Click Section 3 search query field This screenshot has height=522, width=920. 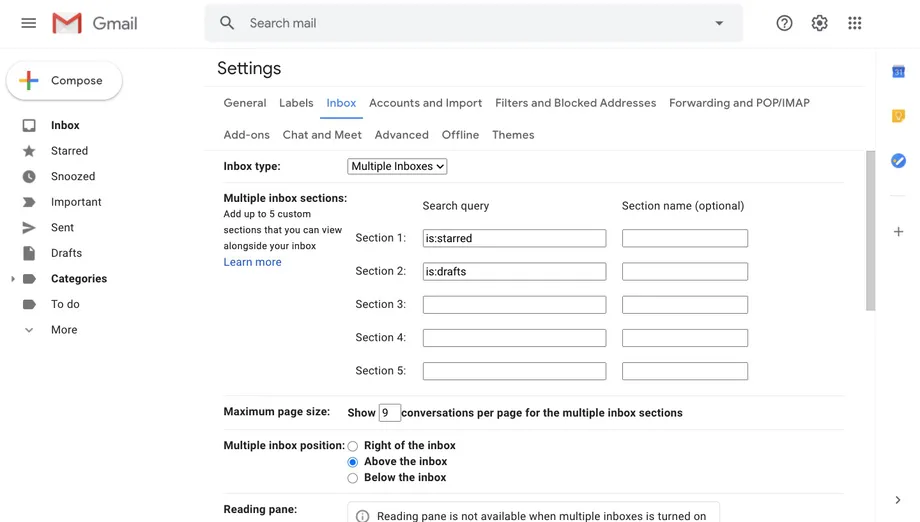[x=515, y=304]
